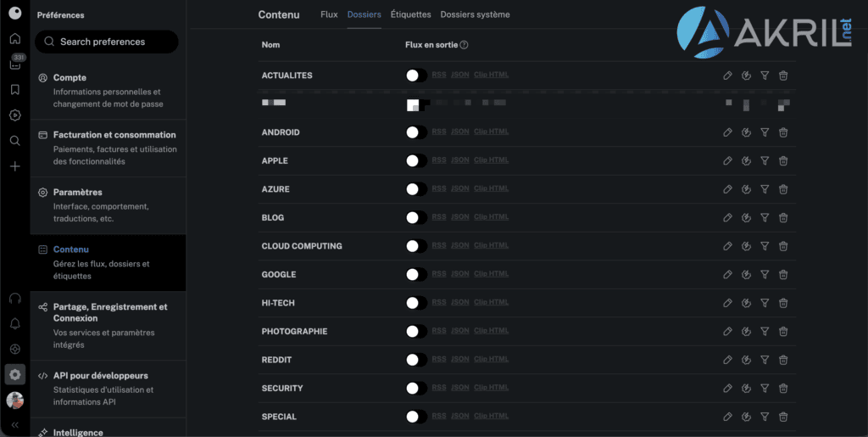Click the pencil edit icon for SECURITY
Image resolution: width=868 pixels, height=437 pixels.
(x=728, y=389)
